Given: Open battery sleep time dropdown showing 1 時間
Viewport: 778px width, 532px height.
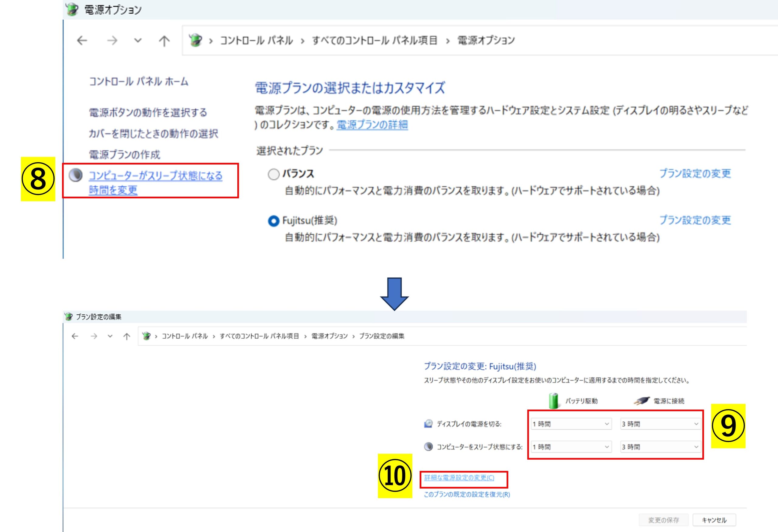Looking at the screenshot, I should 571,447.
